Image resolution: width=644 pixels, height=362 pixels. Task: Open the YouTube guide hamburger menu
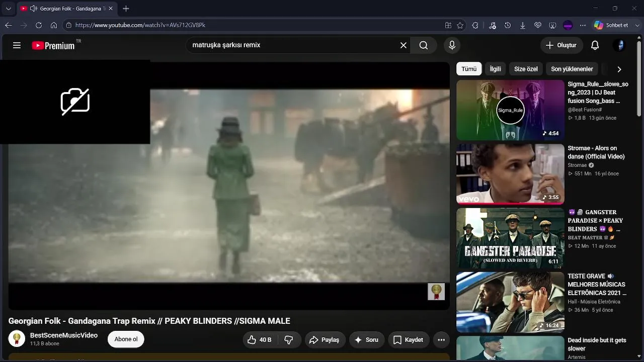click(x=17, y=45)
